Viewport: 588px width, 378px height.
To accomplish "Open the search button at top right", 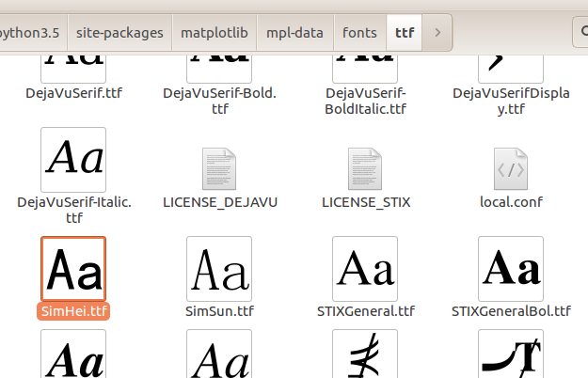I will point(580,31).
